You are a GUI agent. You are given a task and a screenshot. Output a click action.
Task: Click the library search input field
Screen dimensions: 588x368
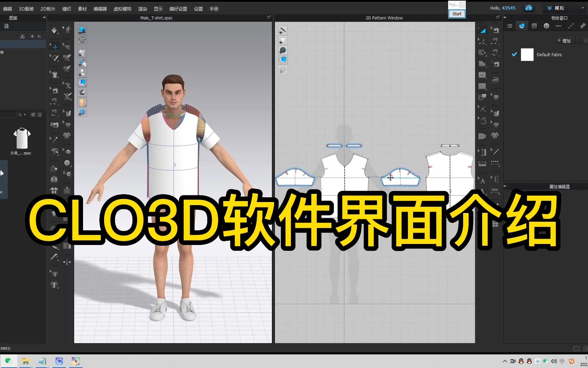coord(8,115)
